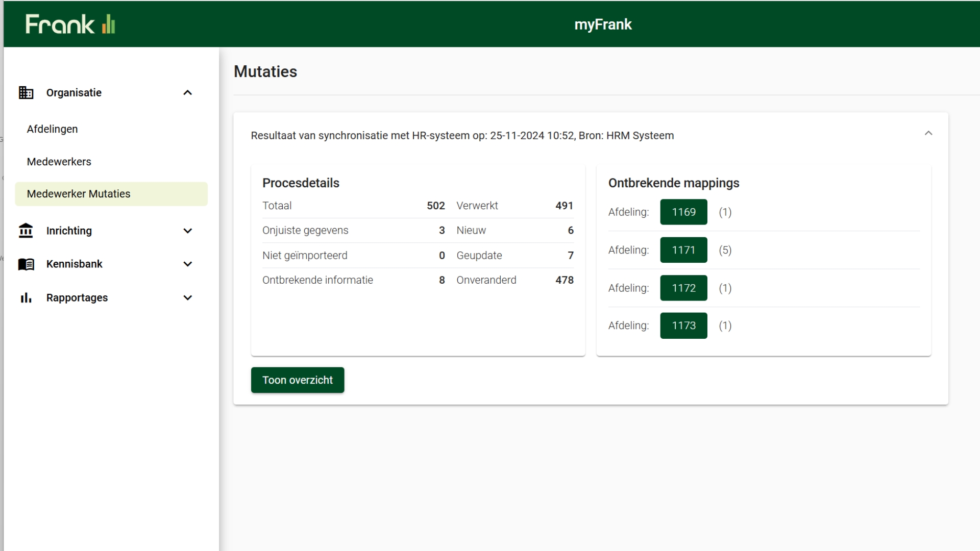Open Afdelingen in the sidebar
Image resolution: width=980 pixels, height=551 pixels.
tap(52, 129)
